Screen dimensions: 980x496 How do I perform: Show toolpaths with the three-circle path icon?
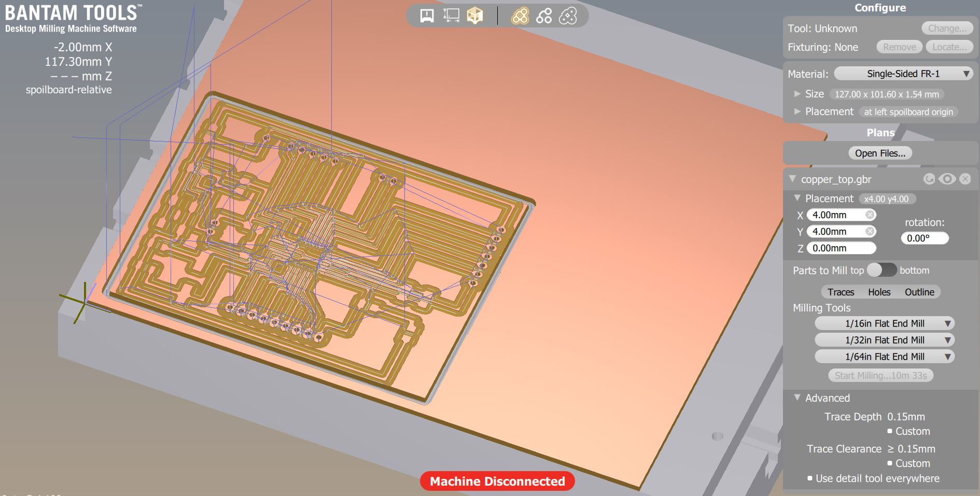point(544,16)
